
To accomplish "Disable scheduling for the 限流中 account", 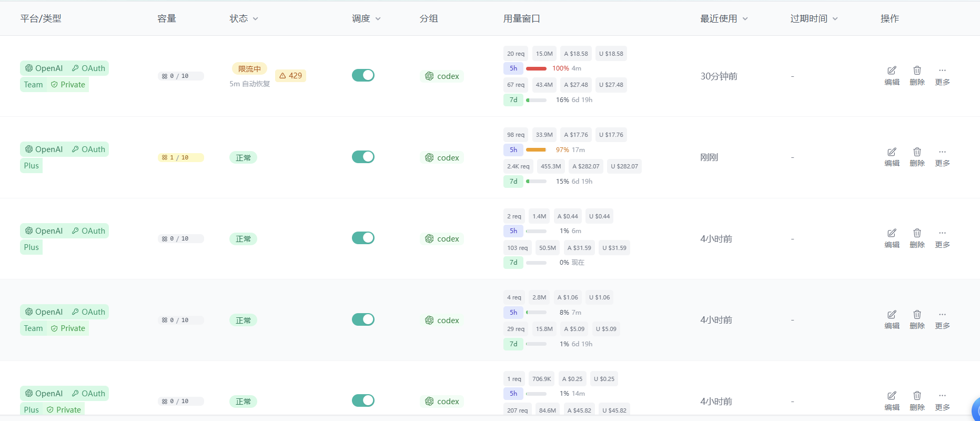I will pyautogui.click(x=363, y=75).
